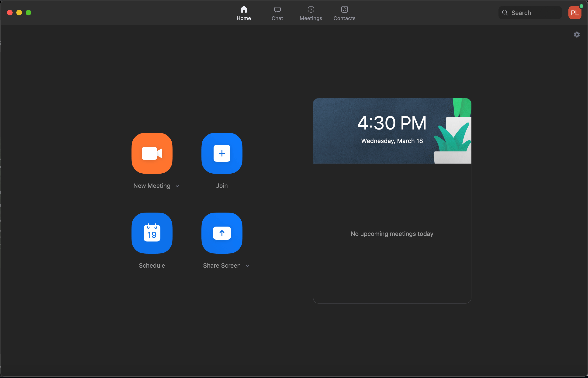Click the magnifying glass search icon
Viewport: 588px width, 378px height.
[505, 13]
